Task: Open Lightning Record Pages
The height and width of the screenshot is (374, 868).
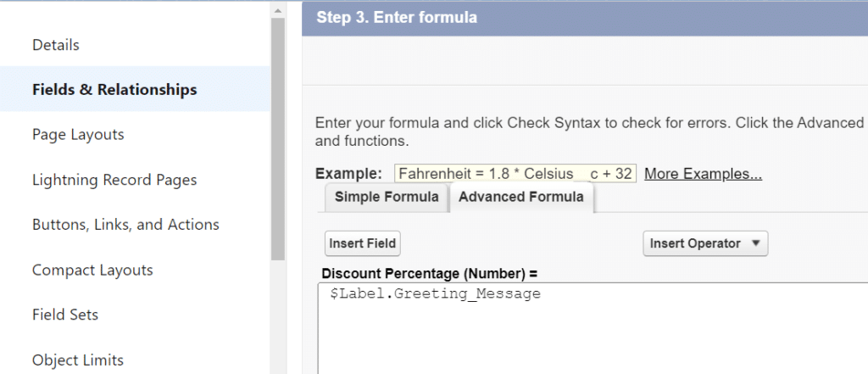Action: 114,180
